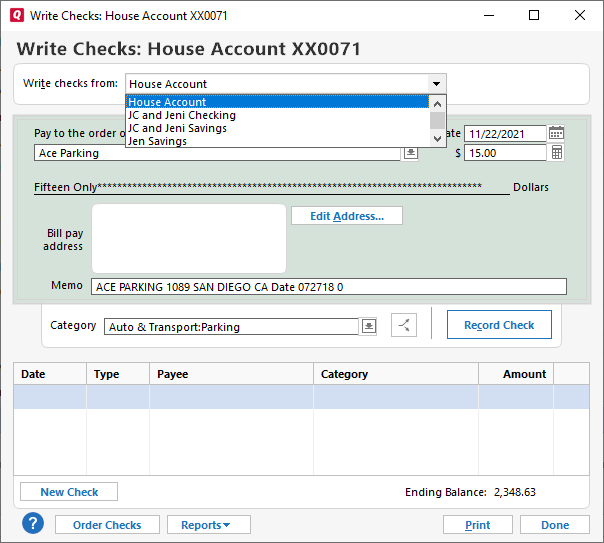Image resolution: width=604 pixels, height=543 pixels.
Task: Select Jen Savings from account list
Action: (x=277, y=141)
